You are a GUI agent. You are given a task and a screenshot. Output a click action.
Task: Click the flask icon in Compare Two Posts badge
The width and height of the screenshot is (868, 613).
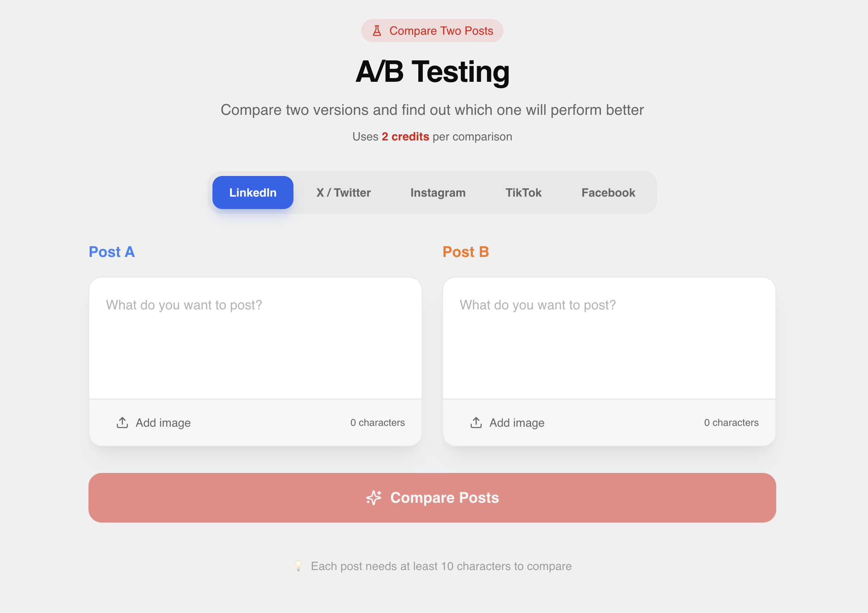click(x=377, y=30)
